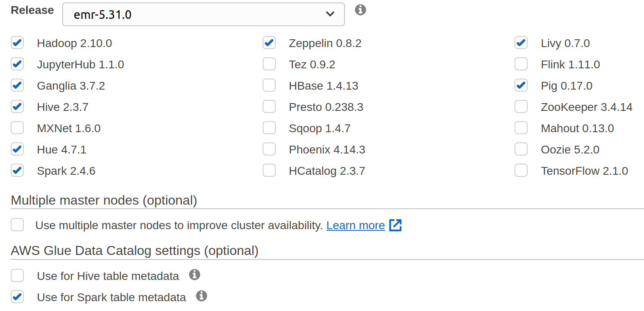Open the Learn more link

tap(355, 225)
